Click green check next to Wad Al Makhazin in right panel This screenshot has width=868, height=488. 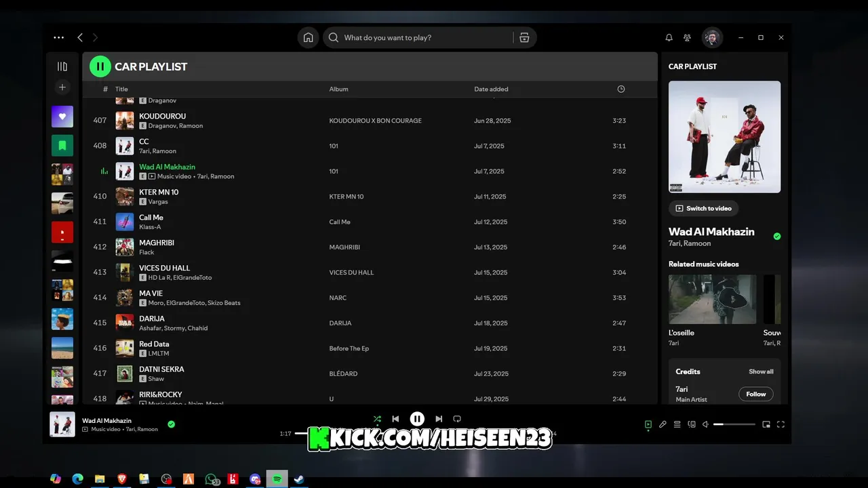pos(777,237)
